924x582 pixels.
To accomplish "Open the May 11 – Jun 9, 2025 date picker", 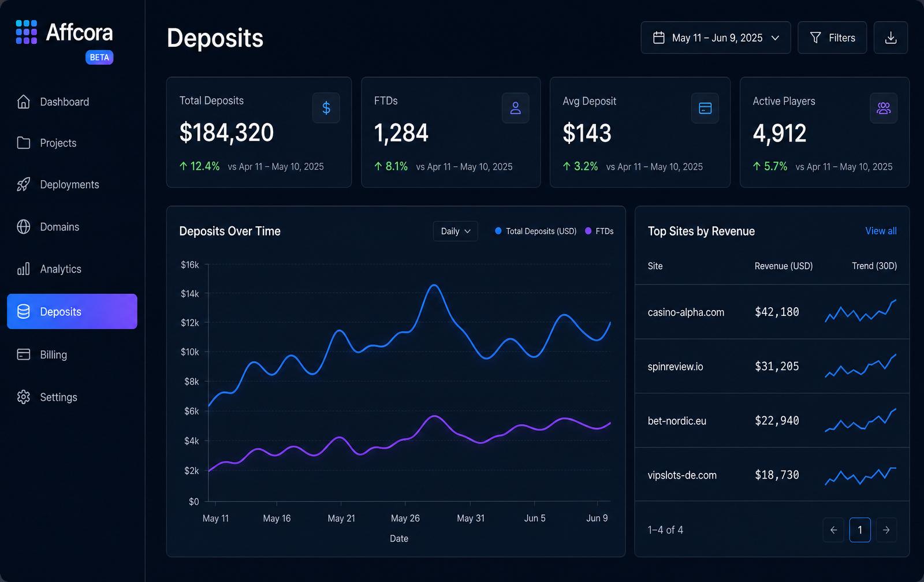I will tap(716, 38).
